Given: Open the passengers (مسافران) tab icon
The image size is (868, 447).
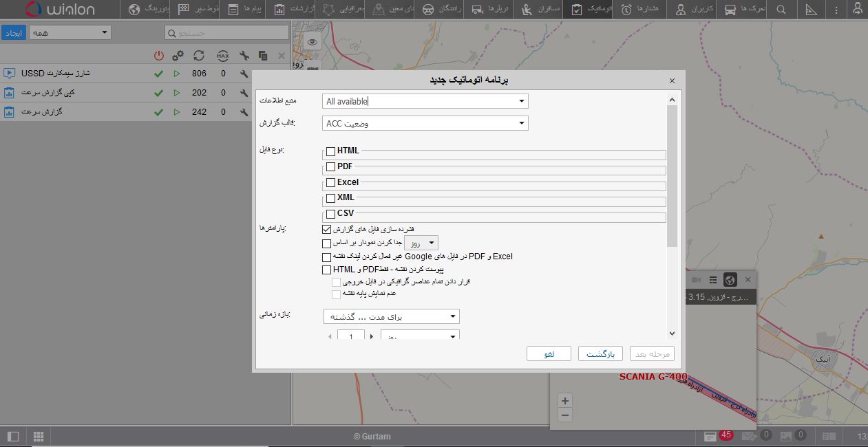Looking at the screenshot, I should (x=527, y=10).
